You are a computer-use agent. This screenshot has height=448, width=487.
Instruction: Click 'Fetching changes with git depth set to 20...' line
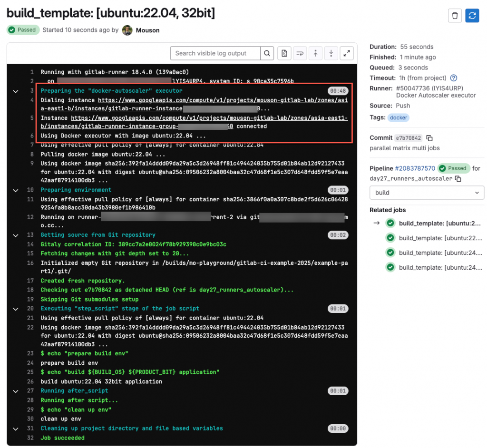pyautogui.click(x=115, y=253)
